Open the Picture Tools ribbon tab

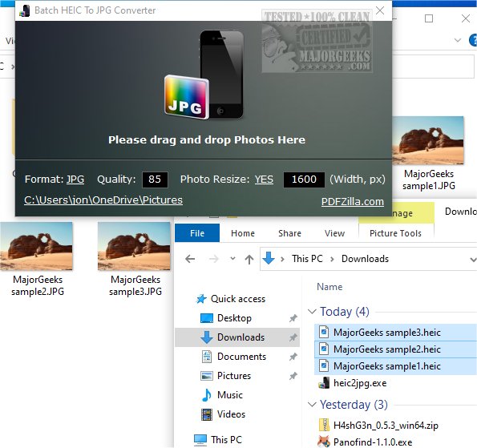[x=395, y=233]
